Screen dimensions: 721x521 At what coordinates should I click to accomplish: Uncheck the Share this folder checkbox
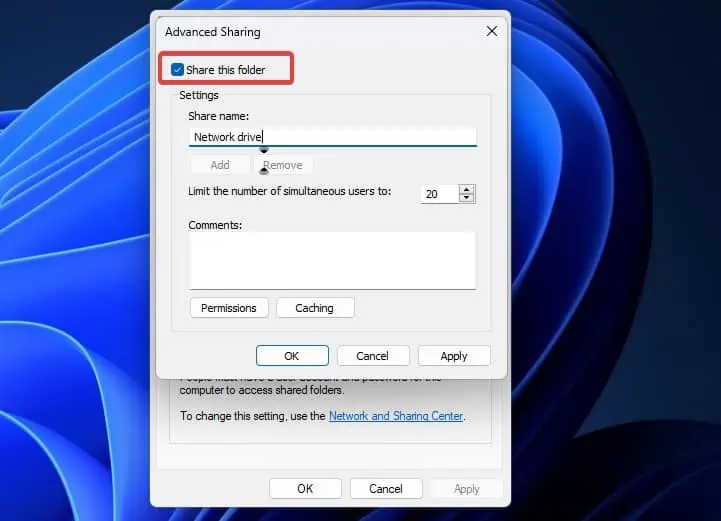[x=177, y=69]
